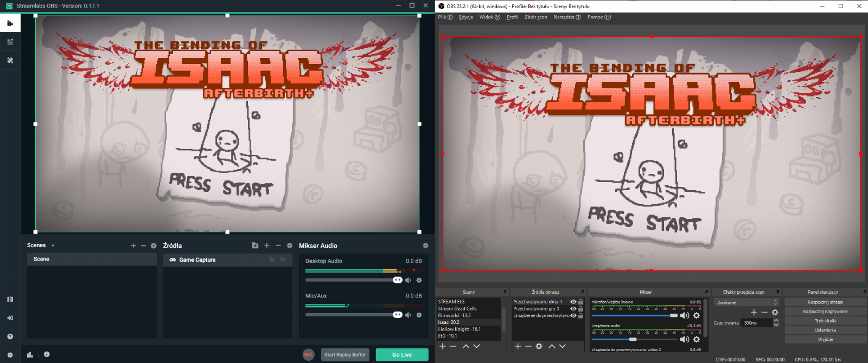This screenshot has height=363, width=868.
Task: Add a new source in Streamlabs Źródła panel
Action: pos(267,245)
